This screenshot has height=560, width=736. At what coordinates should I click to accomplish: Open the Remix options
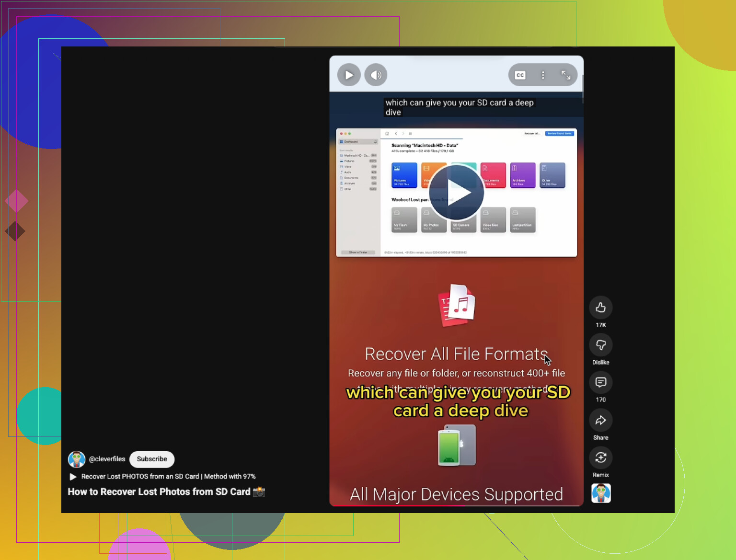601,457
